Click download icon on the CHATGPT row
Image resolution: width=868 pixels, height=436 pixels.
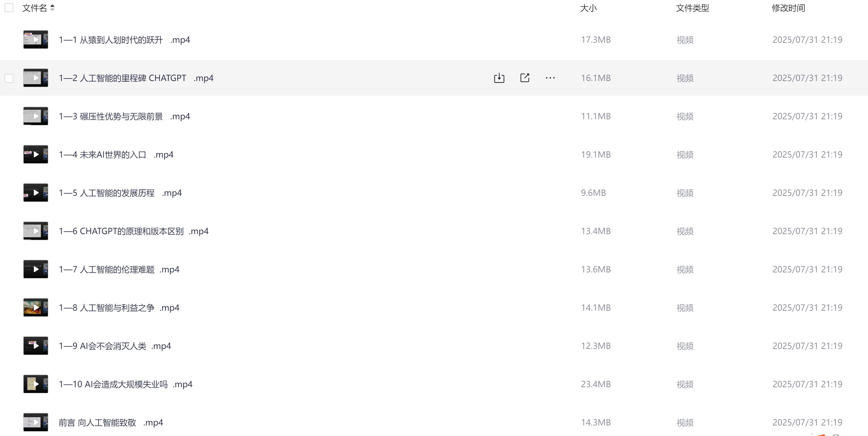click(x=499, y=78)
